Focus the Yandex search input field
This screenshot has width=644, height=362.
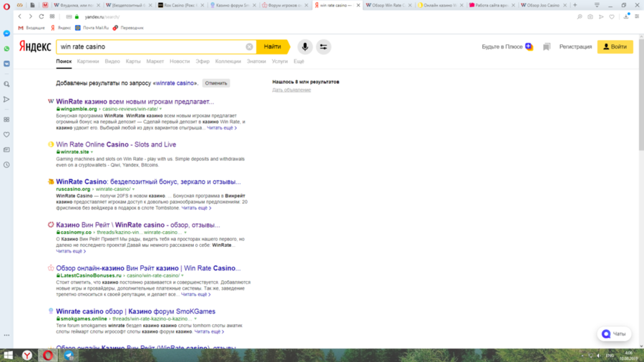152,47
